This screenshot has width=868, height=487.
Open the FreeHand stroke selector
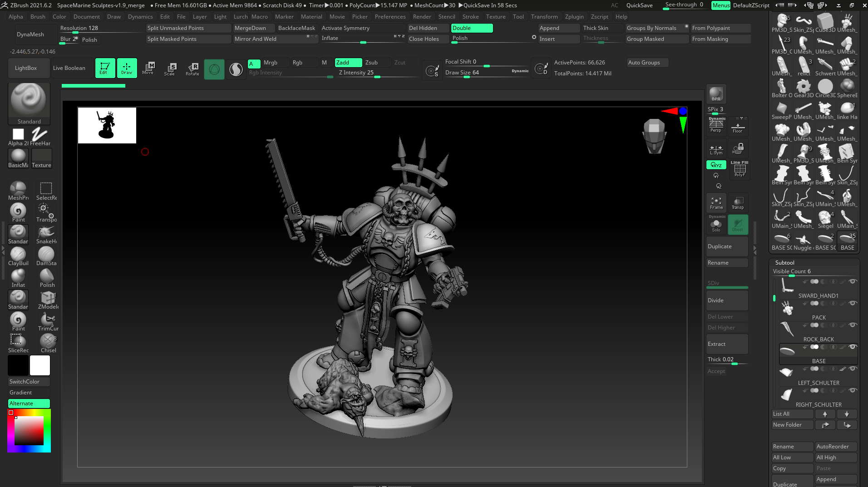coord(40,136)
